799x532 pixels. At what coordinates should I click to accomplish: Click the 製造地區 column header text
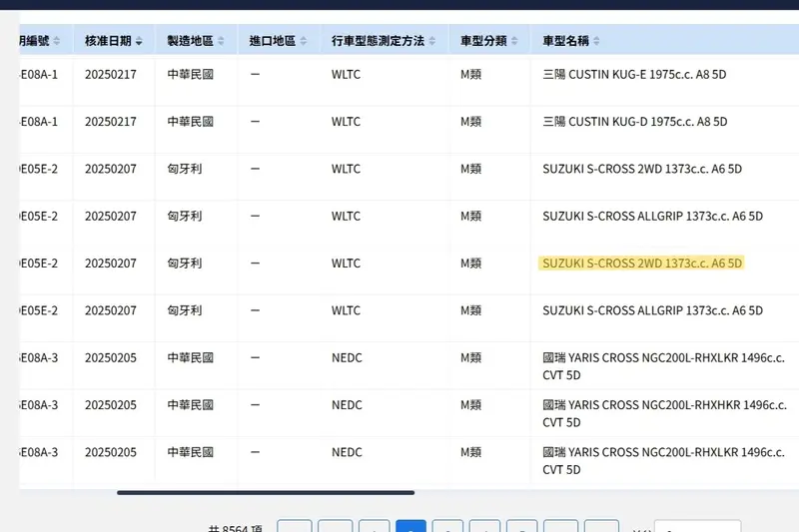click(190, 41)
